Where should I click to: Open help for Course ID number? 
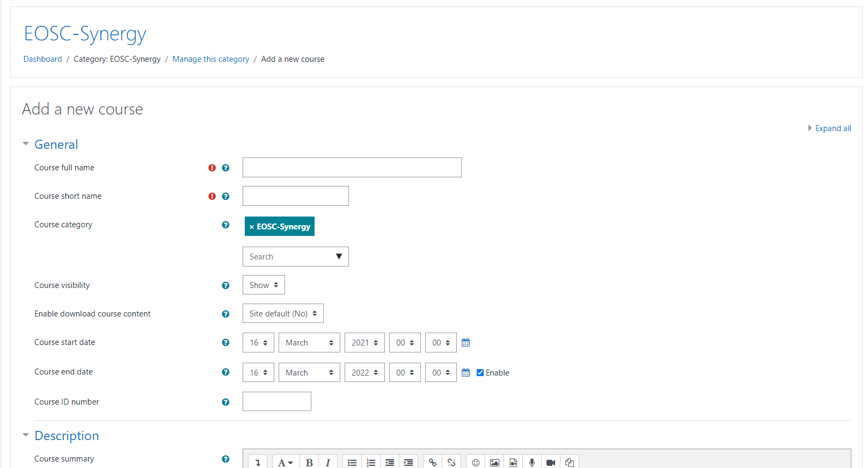tap(225, 402)
